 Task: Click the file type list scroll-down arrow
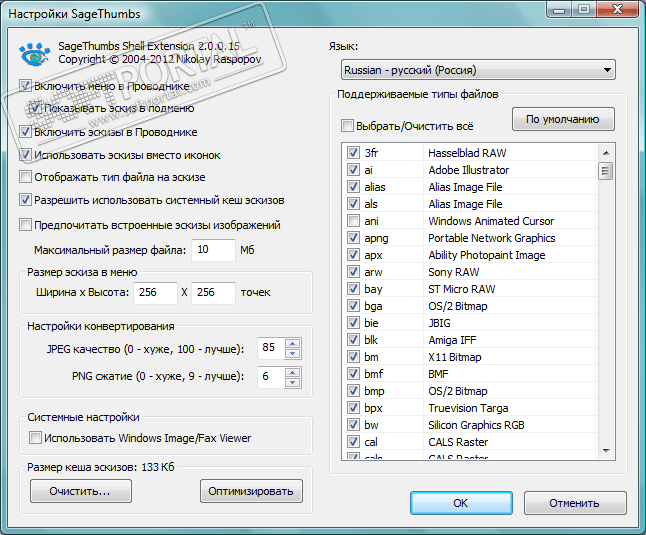tap(606, 451)
